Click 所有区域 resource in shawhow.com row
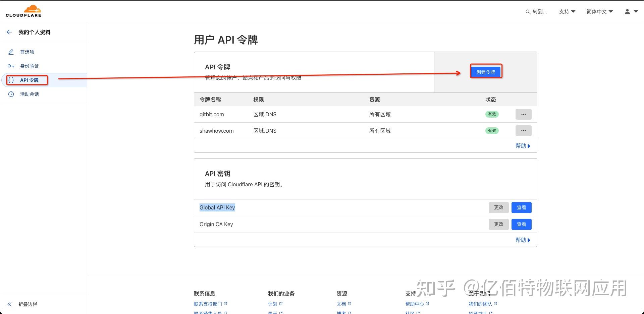The image size is (644, 314). (x=380, y=131)
